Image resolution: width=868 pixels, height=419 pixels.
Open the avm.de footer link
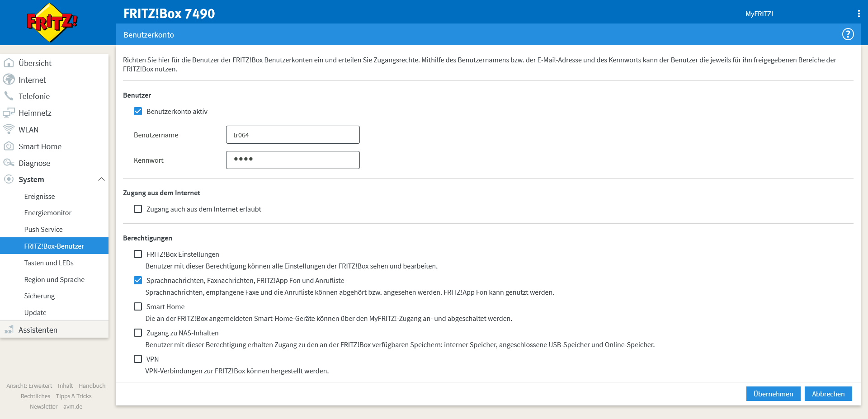click(x=73, y=406)
